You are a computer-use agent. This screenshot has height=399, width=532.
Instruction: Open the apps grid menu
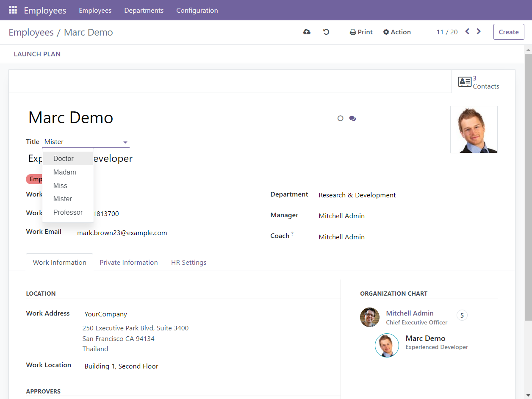point(12,10)
